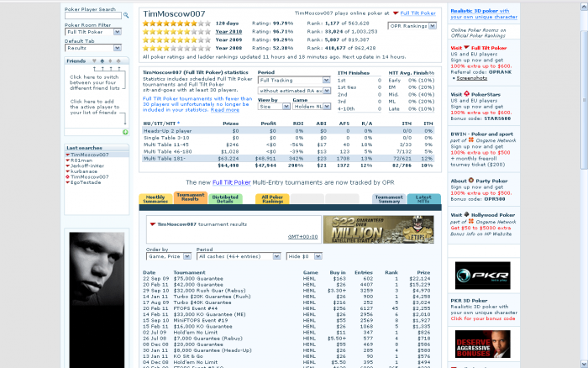Click the Full Tilt icon in the Visit ad

click(466, 48)
